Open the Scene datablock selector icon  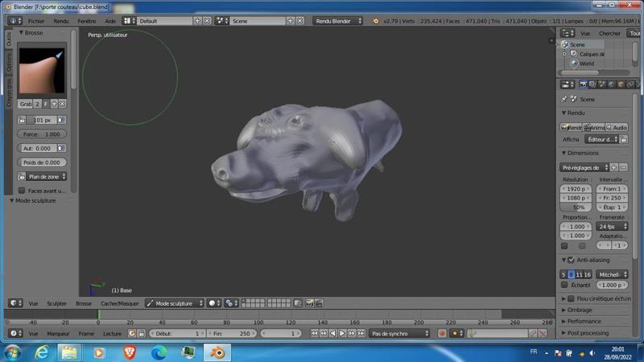coord(221,21)
